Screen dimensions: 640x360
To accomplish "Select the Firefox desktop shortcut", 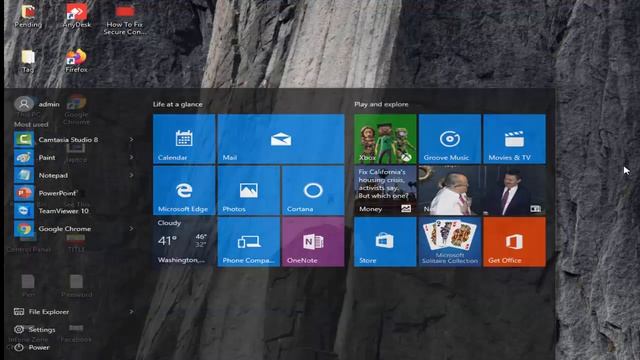I will [x=76, y=61].
